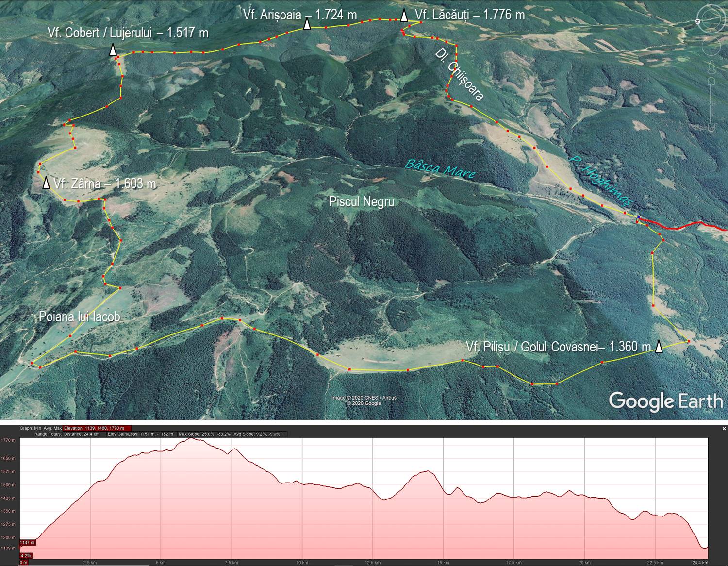Click the North compass N marker
Viewport: 728px width, 566px height.
(697, 22)
